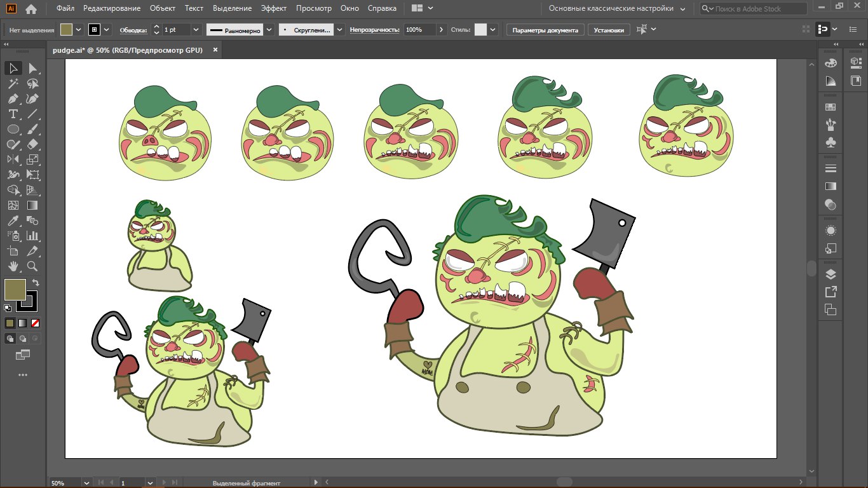Select the Curvature tool

[32, 98]
